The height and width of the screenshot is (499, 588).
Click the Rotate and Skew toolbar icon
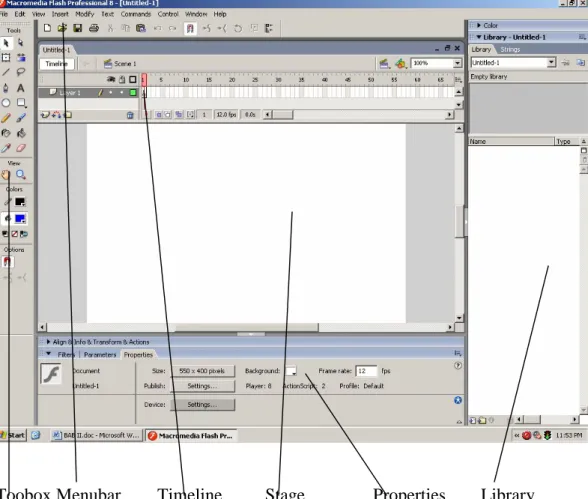tap(238, 28)
